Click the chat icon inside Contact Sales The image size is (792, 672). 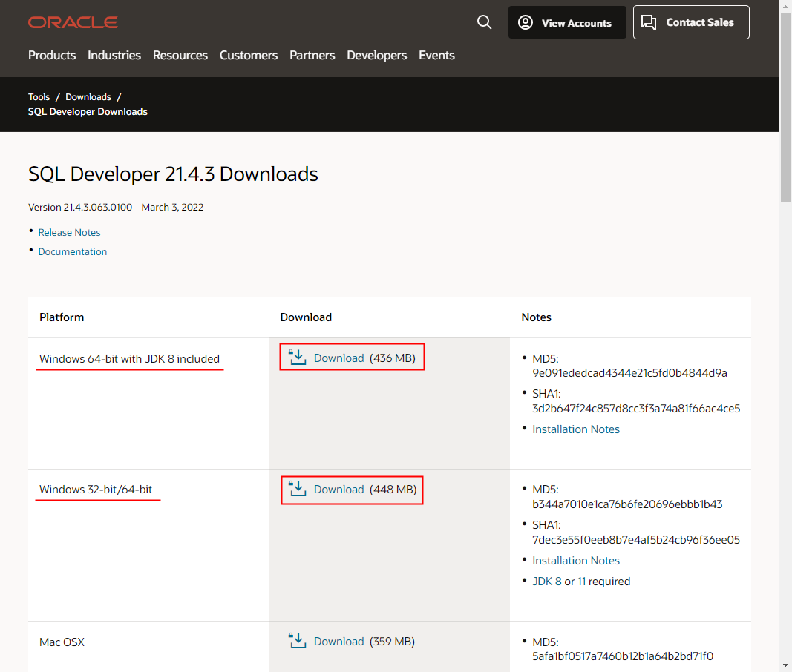pyautogui.click(x=649, y=22)
